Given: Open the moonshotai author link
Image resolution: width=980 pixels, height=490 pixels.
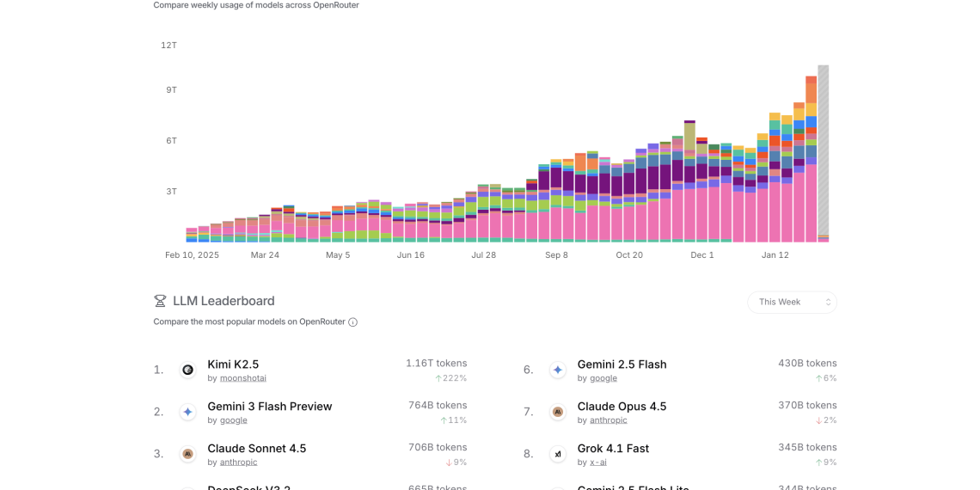Looking at the screenshot, I should coord(242,378).
